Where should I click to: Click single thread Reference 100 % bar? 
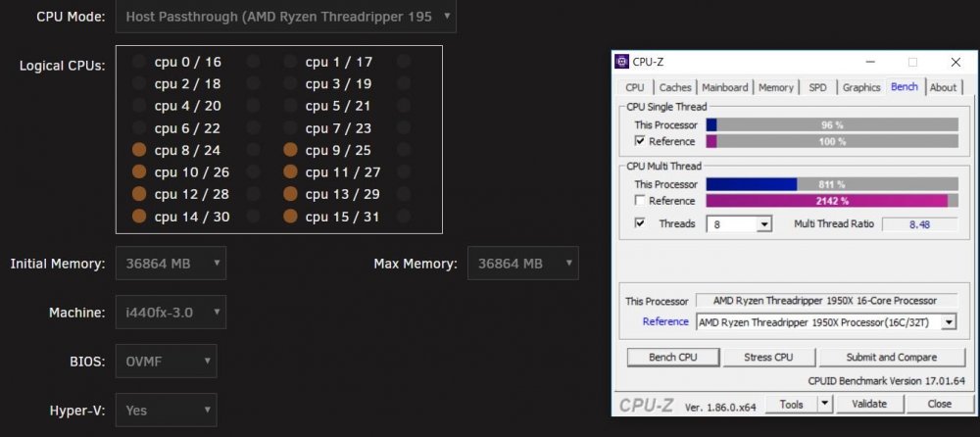(x=832, y=141)
